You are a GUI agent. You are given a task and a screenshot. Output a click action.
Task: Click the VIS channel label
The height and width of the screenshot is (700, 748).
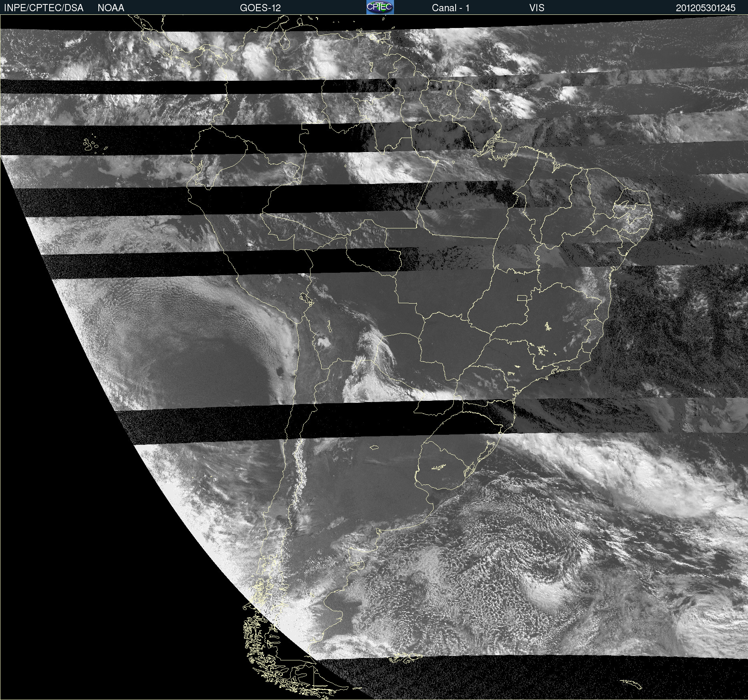pyautogui.click(x=536, y=8)
